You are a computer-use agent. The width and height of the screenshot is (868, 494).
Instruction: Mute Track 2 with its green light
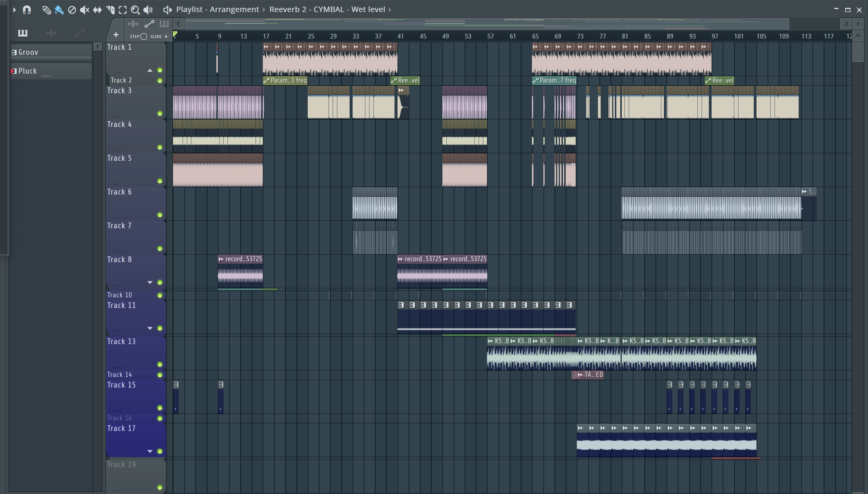(x=160, y=81)
